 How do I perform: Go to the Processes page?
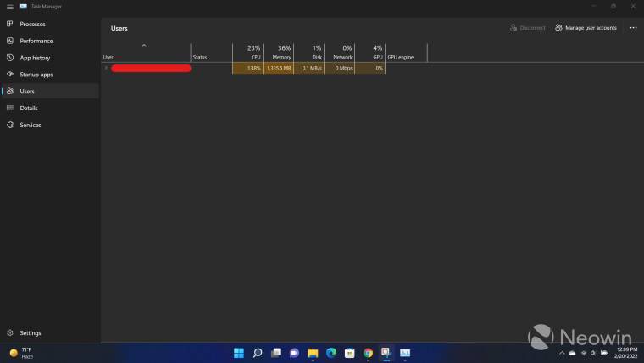[32, 24]
